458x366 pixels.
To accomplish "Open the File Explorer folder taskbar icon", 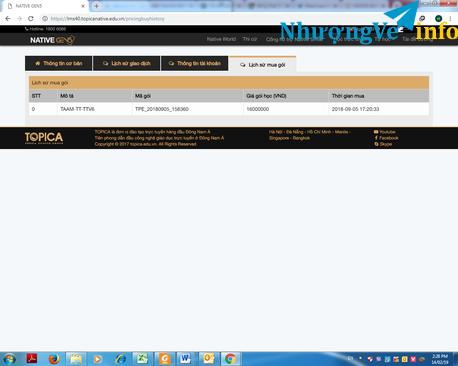I will tap(76, 359).
